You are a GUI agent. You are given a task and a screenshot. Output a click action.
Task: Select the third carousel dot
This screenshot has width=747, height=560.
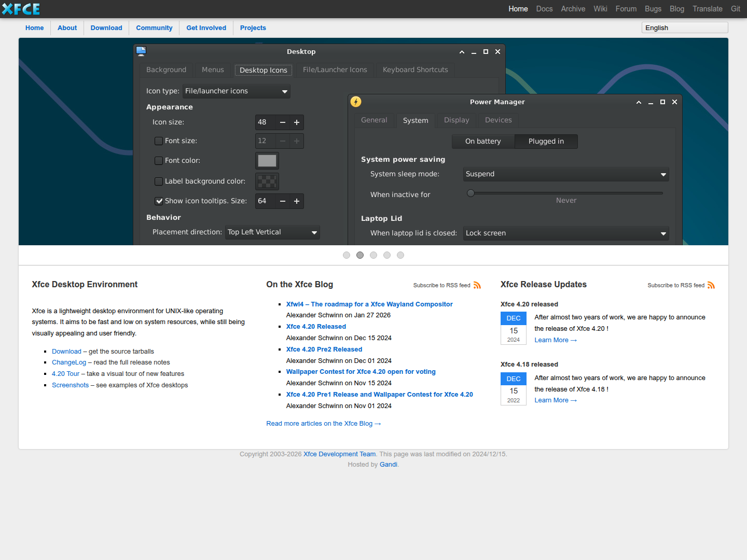click(374, 255)
